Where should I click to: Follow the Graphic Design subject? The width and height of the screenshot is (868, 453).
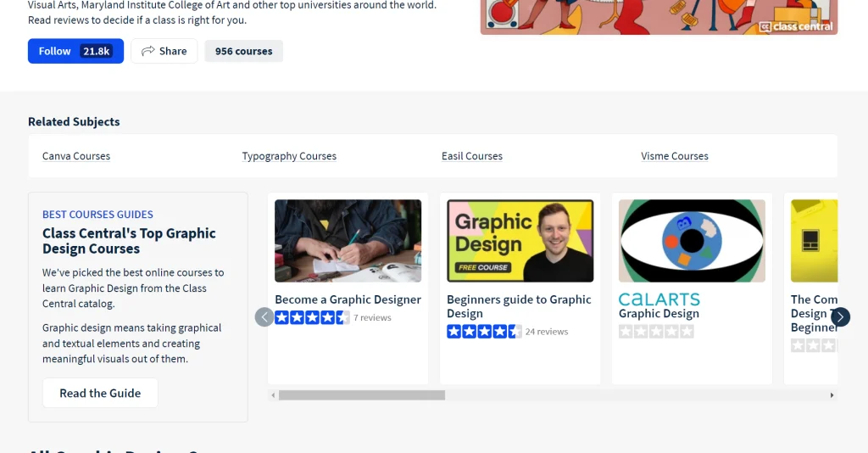click(75, 51)
